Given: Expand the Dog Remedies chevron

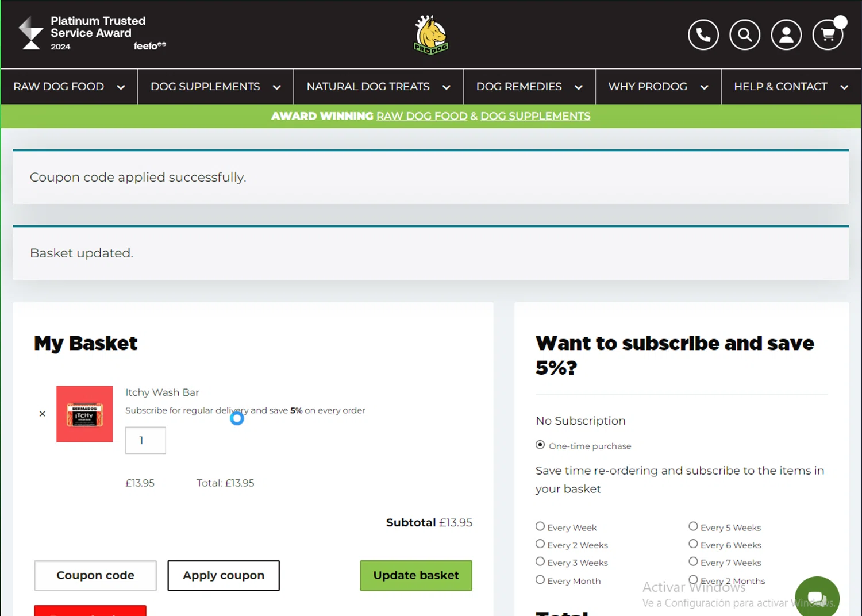Looking at the screenshot, I should [x=579, y=87].
